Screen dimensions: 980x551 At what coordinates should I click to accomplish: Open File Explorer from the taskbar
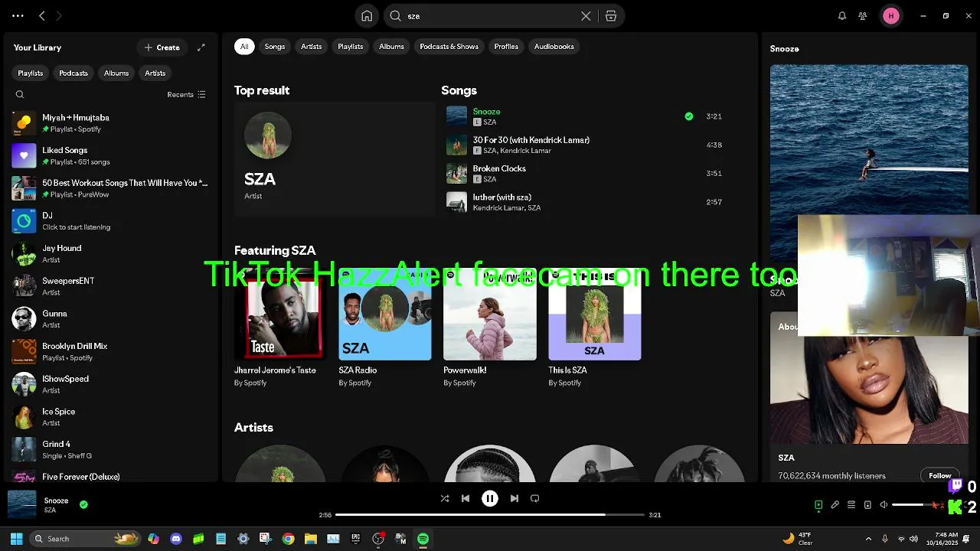point(311,539)
